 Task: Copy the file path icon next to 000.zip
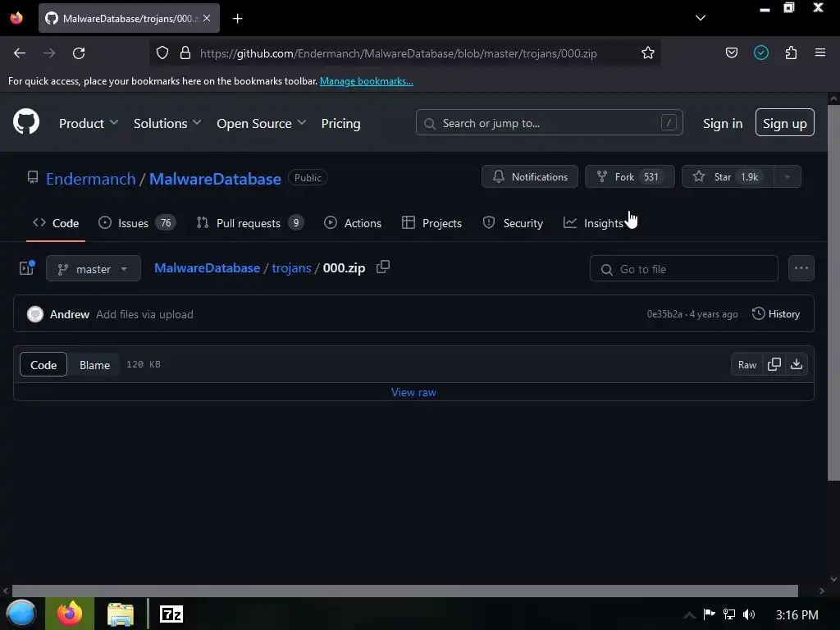[383, 267]
